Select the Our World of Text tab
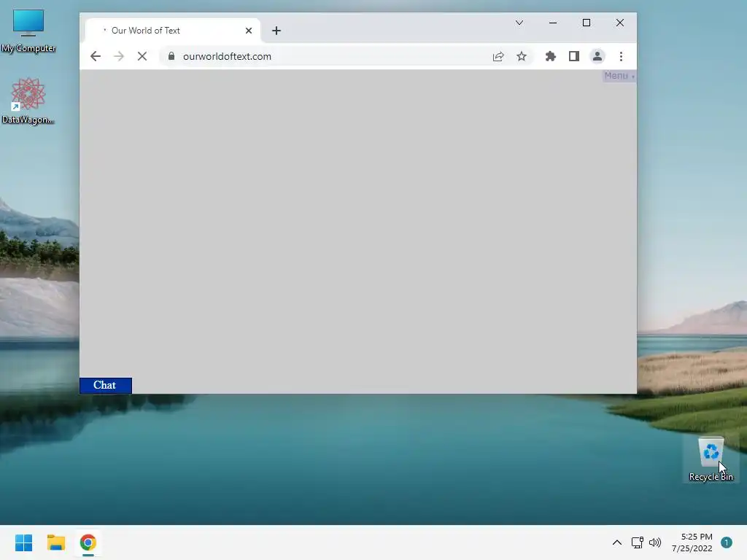Viewport: 747px width, 560px height. (x=172, y=31)
